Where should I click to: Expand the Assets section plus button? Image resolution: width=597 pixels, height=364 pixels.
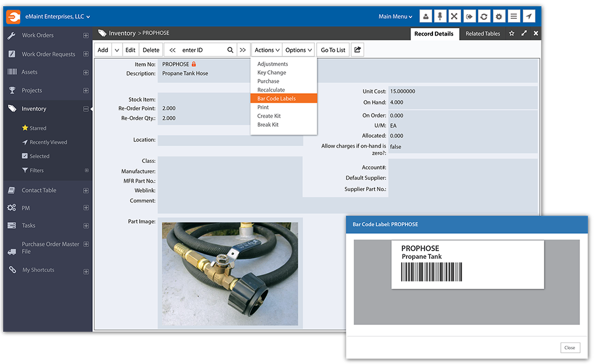tap(86, 72)
